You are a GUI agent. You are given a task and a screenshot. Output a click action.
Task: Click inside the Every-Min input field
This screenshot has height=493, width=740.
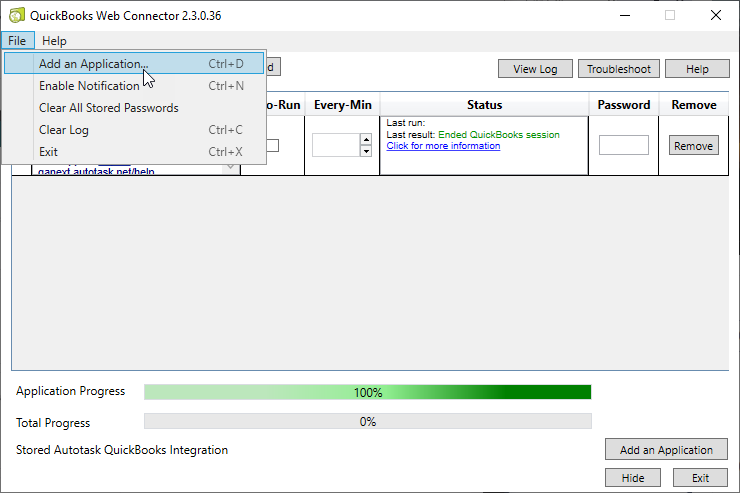pos(335,145)
